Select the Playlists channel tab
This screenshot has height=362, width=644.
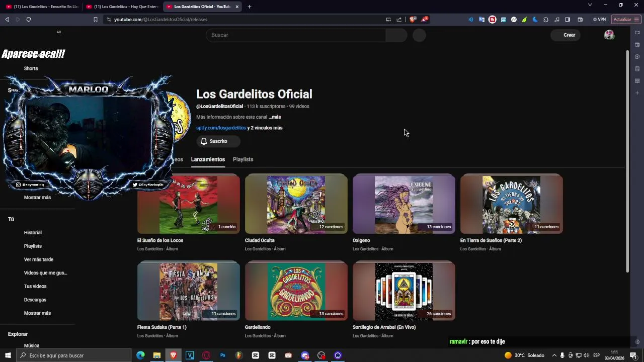pos(243,159)
